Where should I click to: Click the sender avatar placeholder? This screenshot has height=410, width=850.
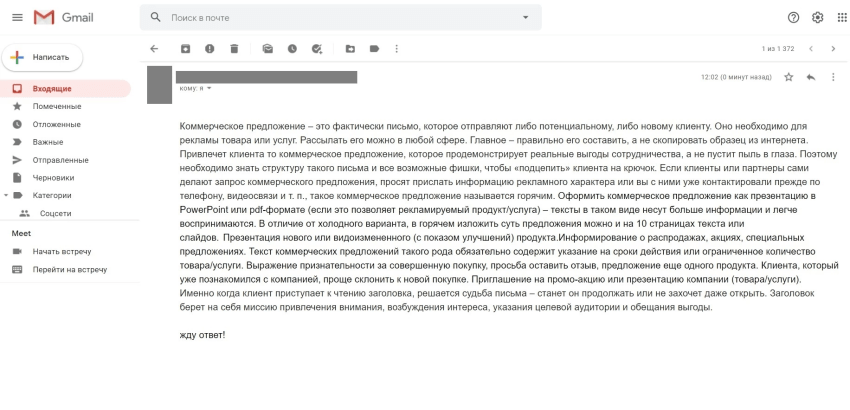(x=159, y=85)
